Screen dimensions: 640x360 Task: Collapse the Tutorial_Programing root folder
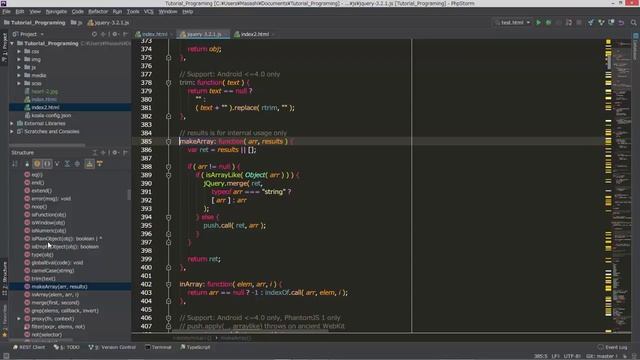coord(12,43)
